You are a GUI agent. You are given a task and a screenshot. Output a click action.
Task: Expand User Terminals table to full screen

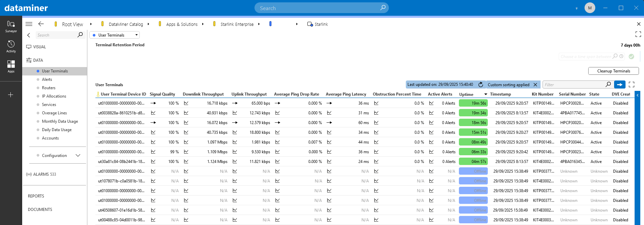(632, 85)
